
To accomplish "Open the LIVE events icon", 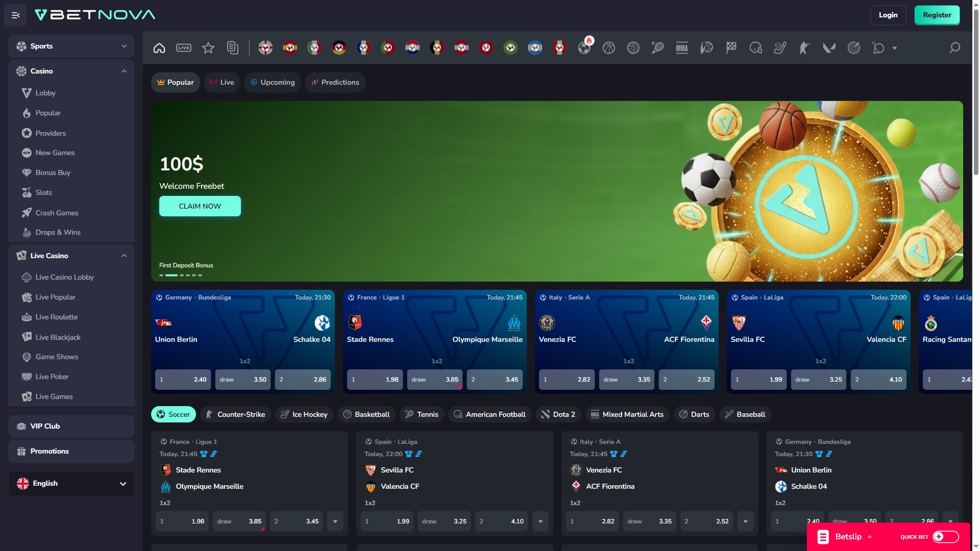I will click(184, 48).
